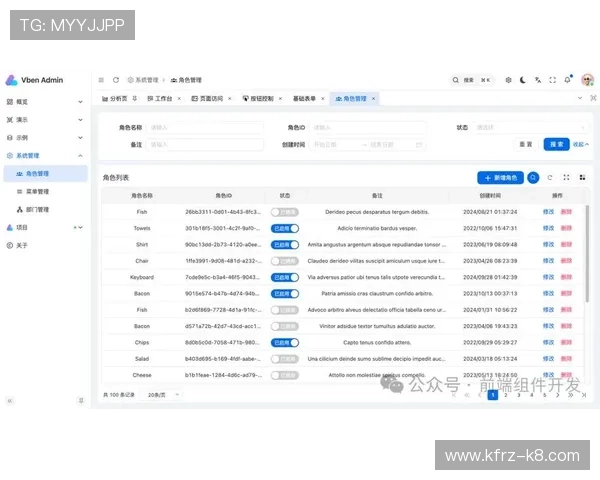Open the 状态 select dropdown
The width and height of the screenshot is (600, 480).
point(531,127)
